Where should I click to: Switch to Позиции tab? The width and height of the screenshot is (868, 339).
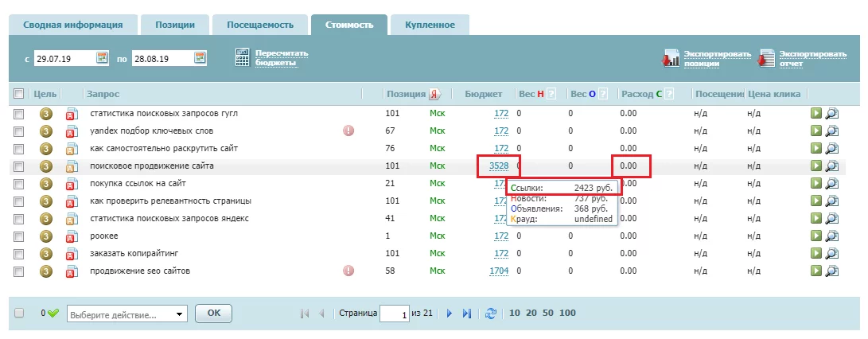[x=175, y=25]
